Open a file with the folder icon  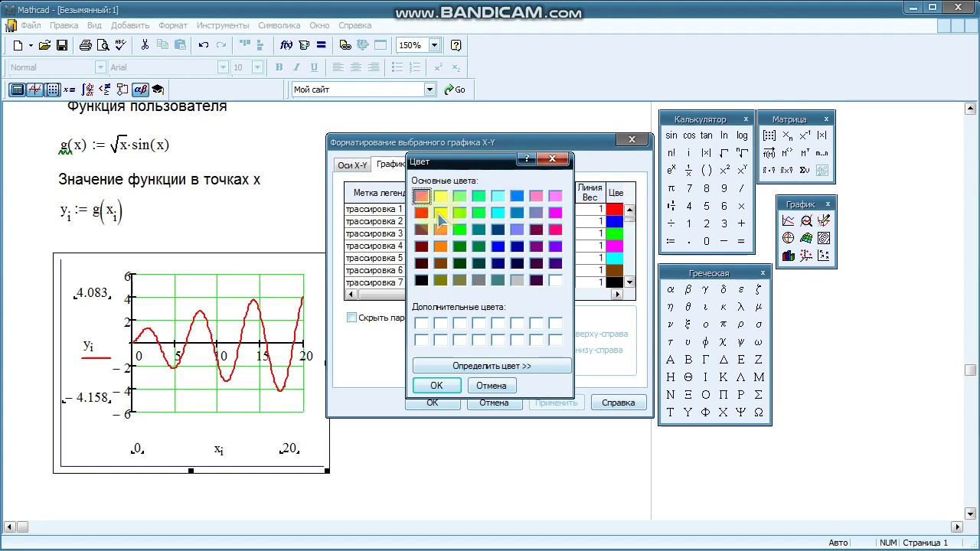(x=44, y=45)
